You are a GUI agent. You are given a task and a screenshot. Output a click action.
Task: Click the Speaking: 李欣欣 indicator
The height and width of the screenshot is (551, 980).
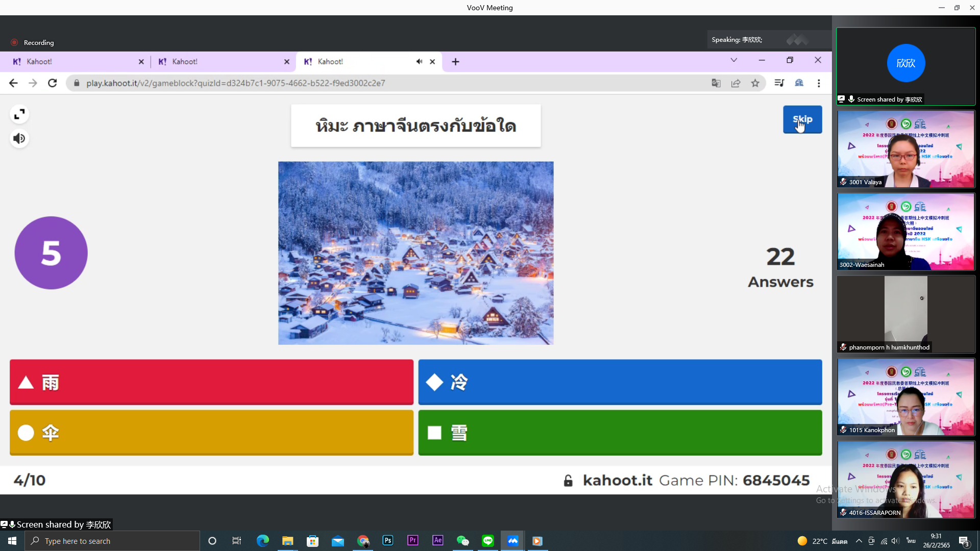point(737,40)
